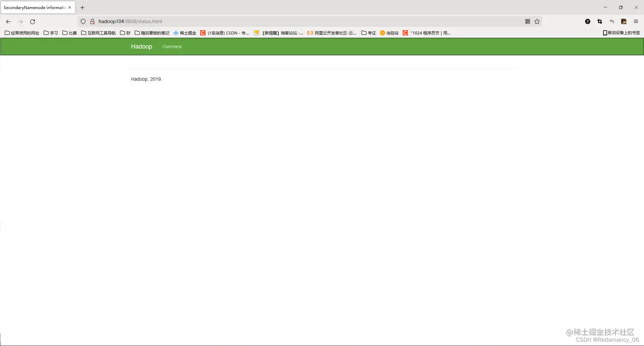Open the account avatar picture

[624, 21]
